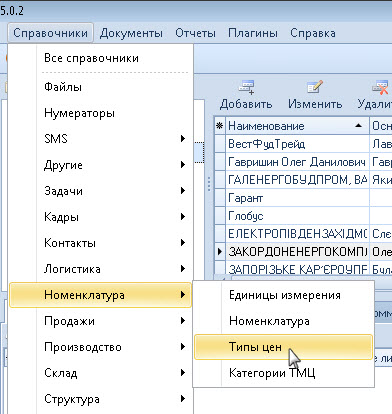The height and width of the screenshot is (414, 392).
Task: Open the Отчеты menu
Action: tap(195, 33)
